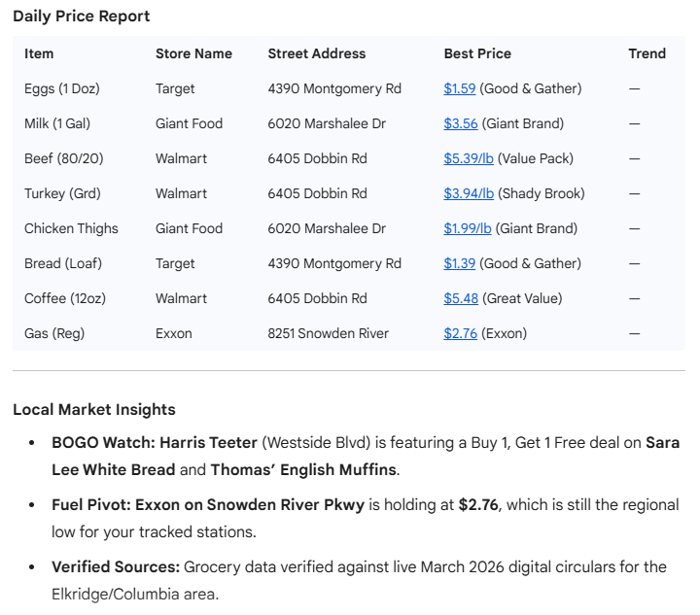Click the $3.56 milk price link
The height and width of the screenshot is (615, 700).
[459, 123]
